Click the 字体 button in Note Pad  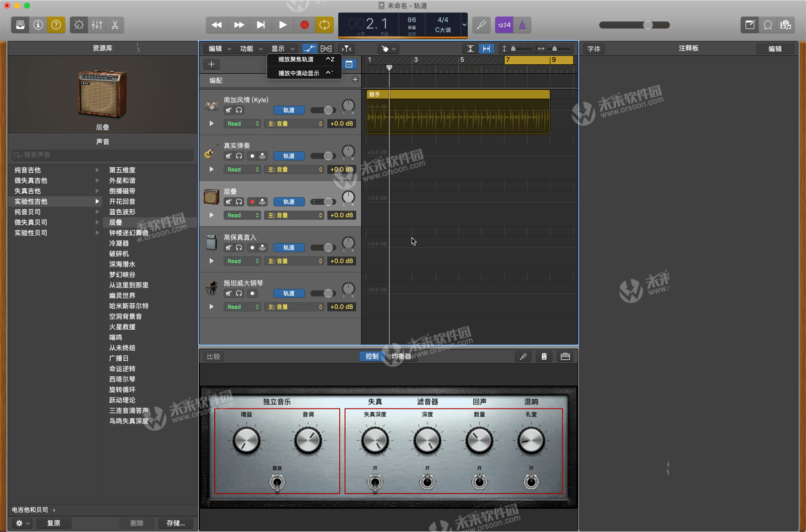pos(594,49)
